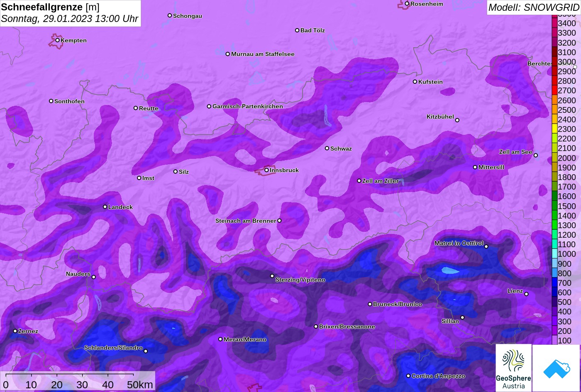581x392 pixels.
Task: Click the Schneefallgrenze [m] title
Action: (x=50, y=7)
